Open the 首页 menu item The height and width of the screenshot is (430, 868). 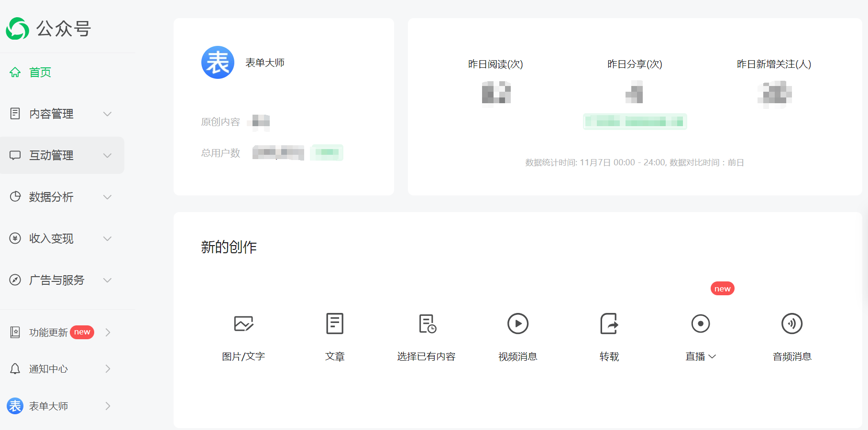40,72
